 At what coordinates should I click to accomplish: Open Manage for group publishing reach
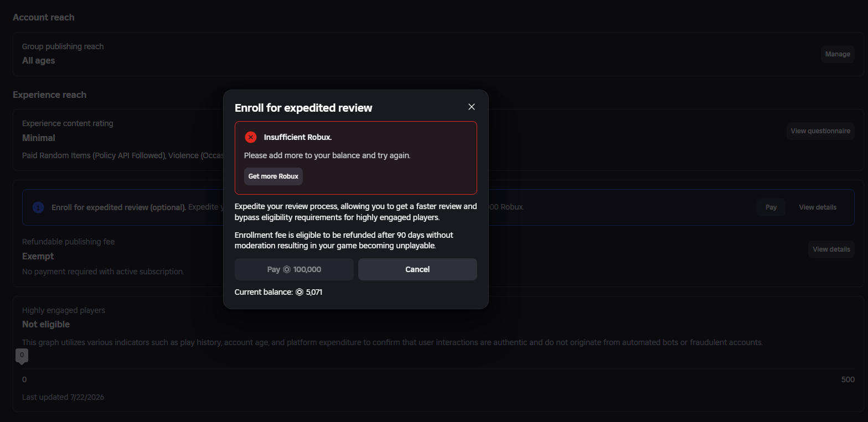(838, 54)
